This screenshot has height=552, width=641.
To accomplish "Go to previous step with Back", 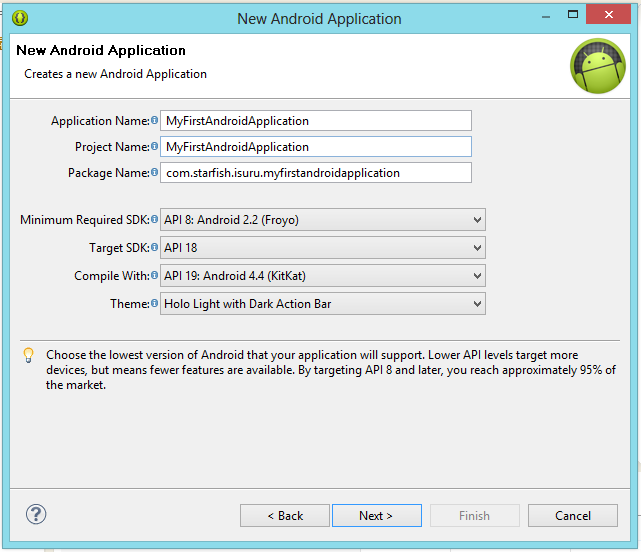I will [x=285, y=516].
